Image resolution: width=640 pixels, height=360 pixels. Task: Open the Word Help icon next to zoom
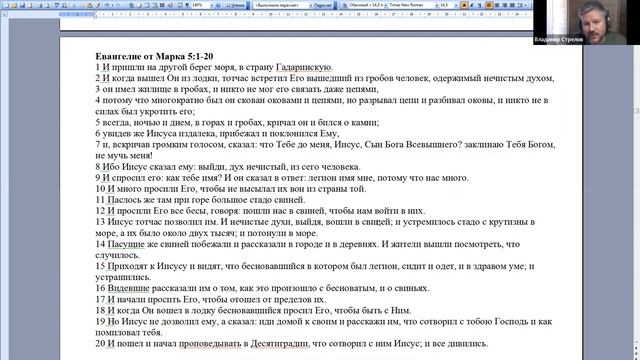[218, 5]
